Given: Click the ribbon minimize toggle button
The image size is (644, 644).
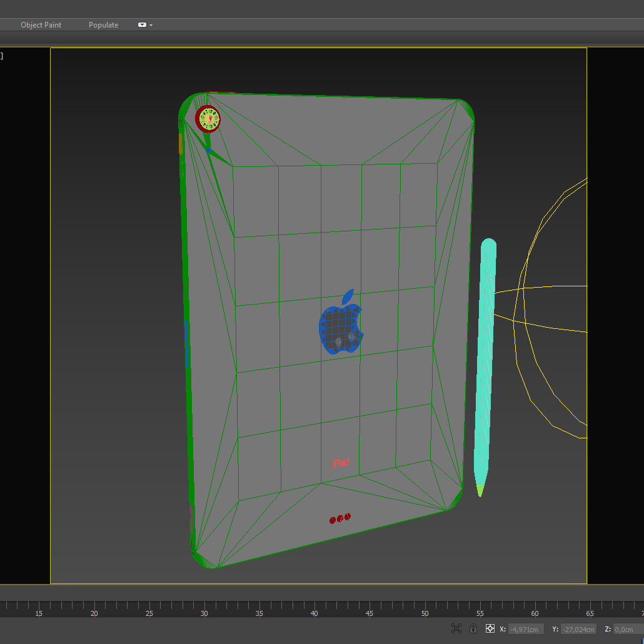Looking at the screenshot, I should coord(142,25).
